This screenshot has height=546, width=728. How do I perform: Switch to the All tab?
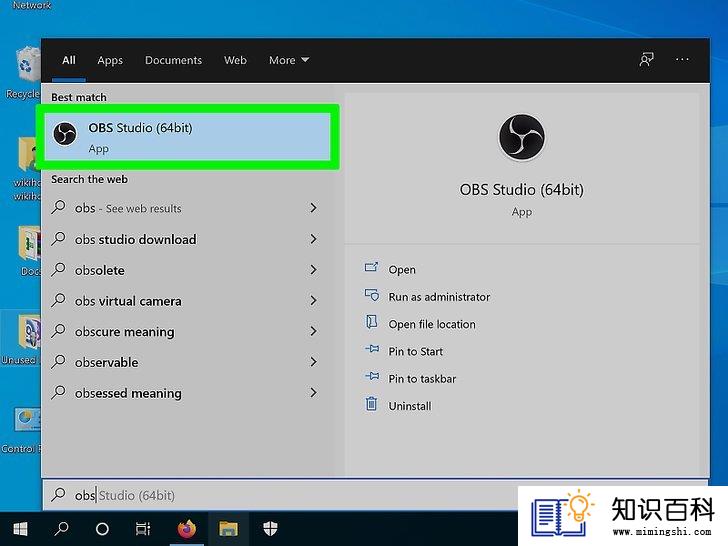pyautogui.click(x=69, y=60)
